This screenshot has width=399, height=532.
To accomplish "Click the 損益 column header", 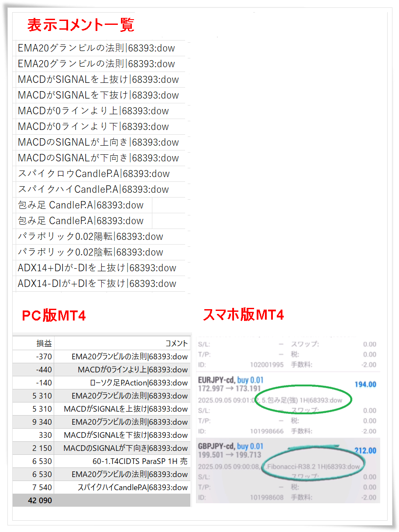I will click(34, 343).
